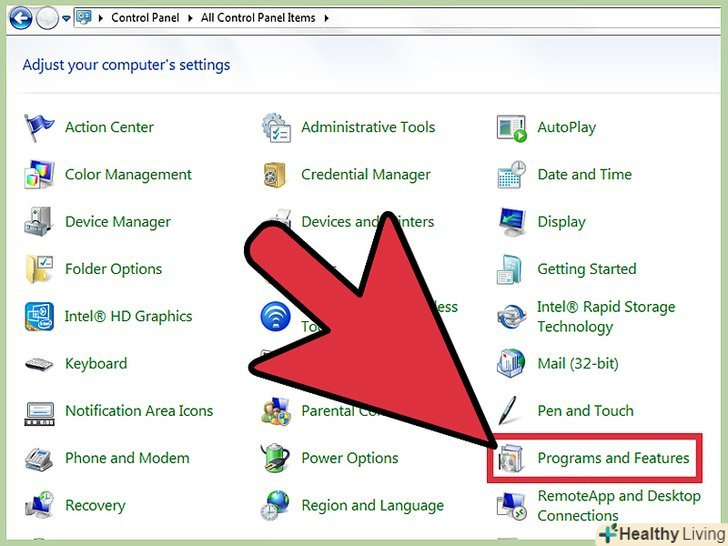
Task: Click the Color Management link
Action: (x=128, y=175)
